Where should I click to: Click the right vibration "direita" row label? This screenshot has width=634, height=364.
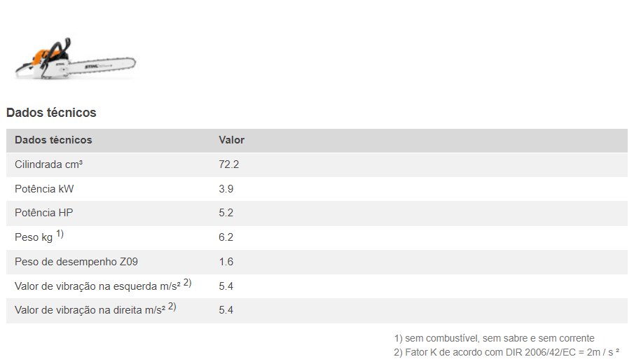tap(90, 310)
